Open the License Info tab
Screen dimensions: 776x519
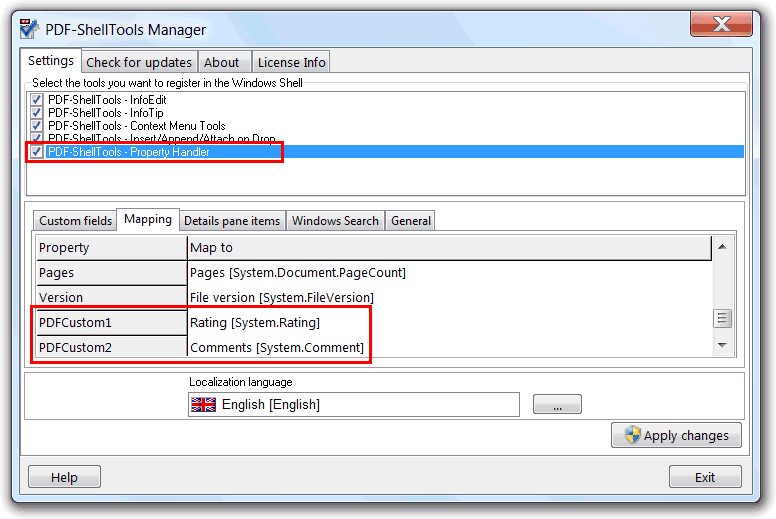[x=291, y=62]
